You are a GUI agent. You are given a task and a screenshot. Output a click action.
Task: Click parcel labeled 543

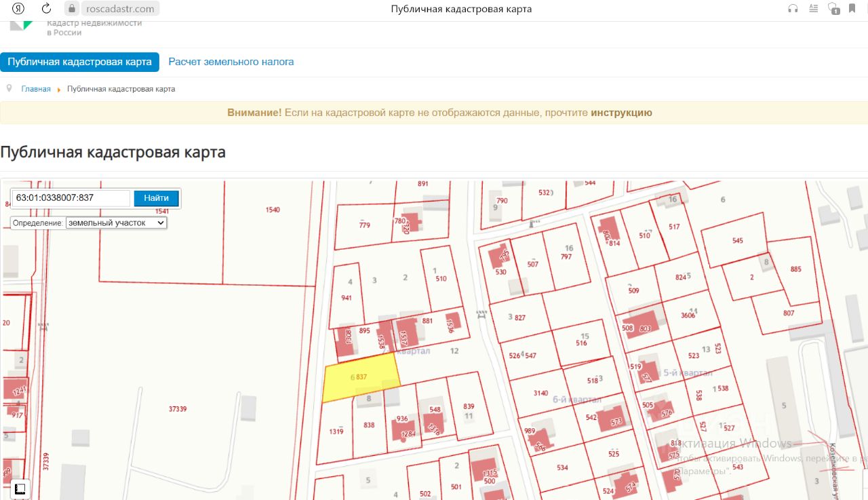click(738, 467)
